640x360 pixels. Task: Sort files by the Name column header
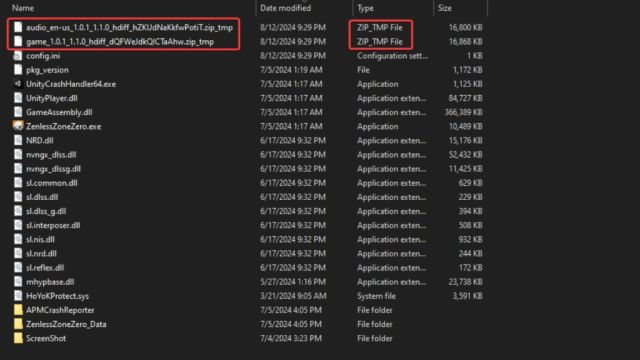[23, 8]
